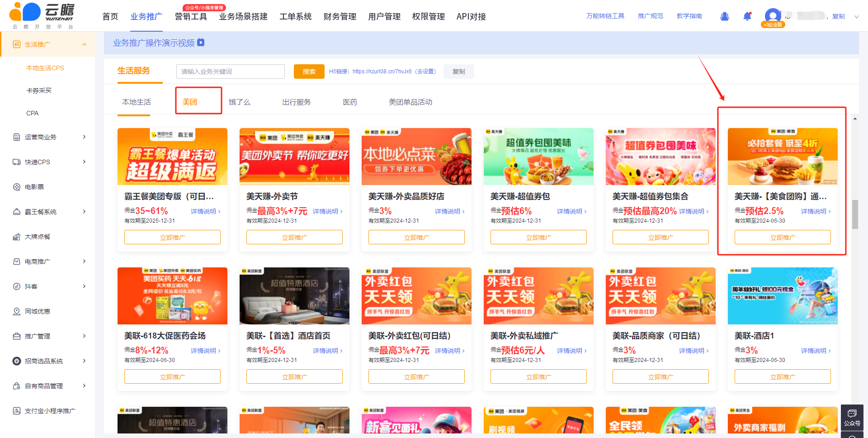Click 立即推广 for 美联-酒店1
Image resolution: width=868 pixels, height=438 pixels.
coord(783,376)
